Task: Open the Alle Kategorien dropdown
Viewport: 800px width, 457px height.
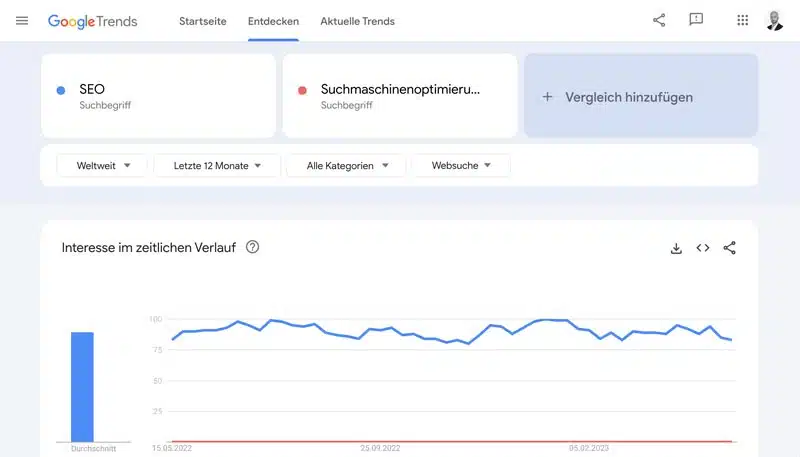Action: click(x=346, y=166)
